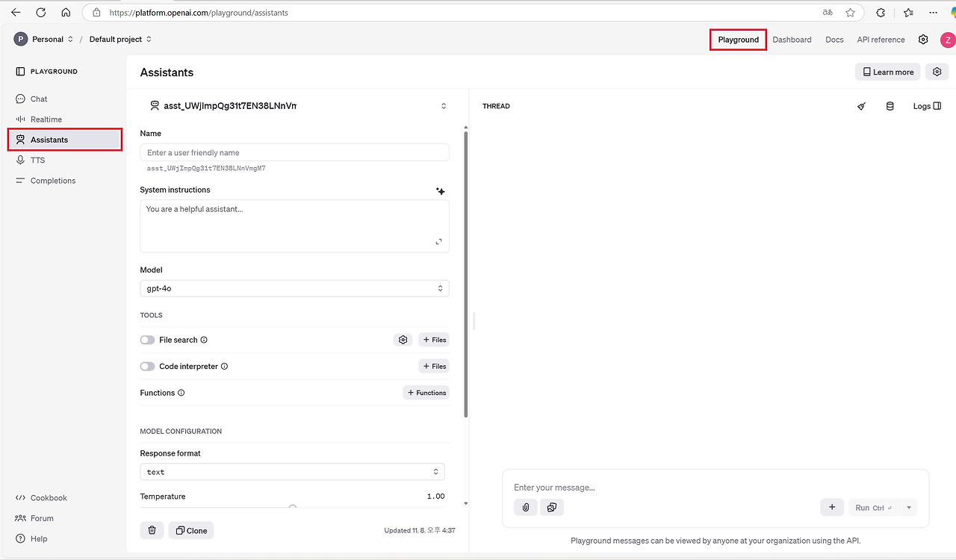Show info tooltip for Code interpreter
Image resolution: width=956 pixels, height=560 pixels.
pyautogui.click(x=224, y=367)
